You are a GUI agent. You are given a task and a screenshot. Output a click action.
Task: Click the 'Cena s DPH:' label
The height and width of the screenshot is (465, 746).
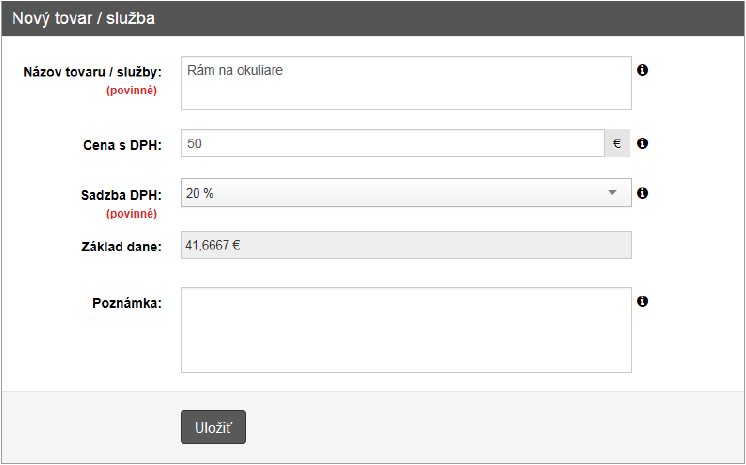tap(122, 145)
